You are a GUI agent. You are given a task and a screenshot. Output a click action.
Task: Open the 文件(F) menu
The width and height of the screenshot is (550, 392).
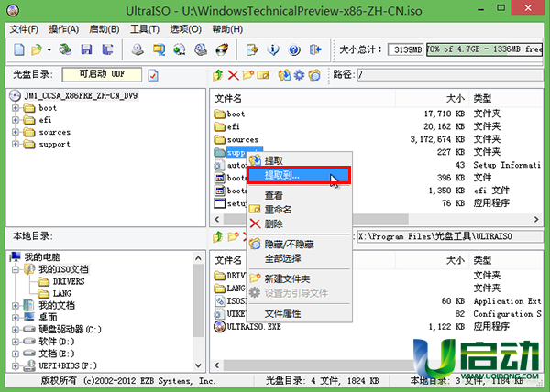[x=24, y=29]
